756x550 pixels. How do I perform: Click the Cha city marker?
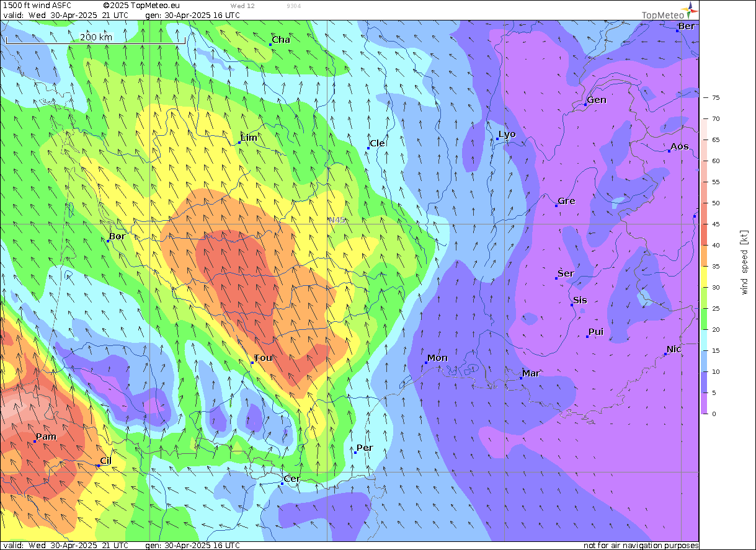[x=270, y=45]
